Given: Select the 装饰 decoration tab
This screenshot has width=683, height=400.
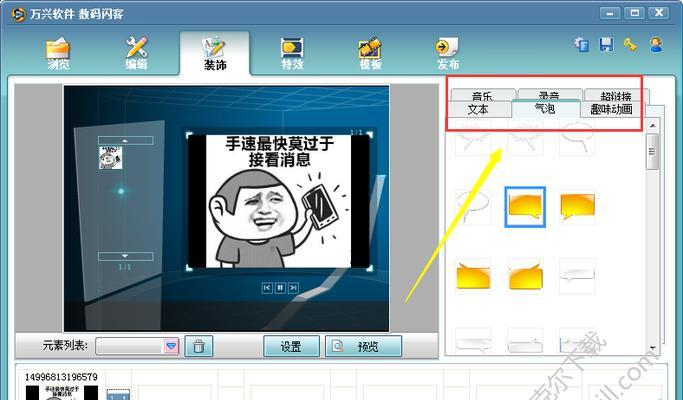Looking at the screenshot, I should pos(215,54).
